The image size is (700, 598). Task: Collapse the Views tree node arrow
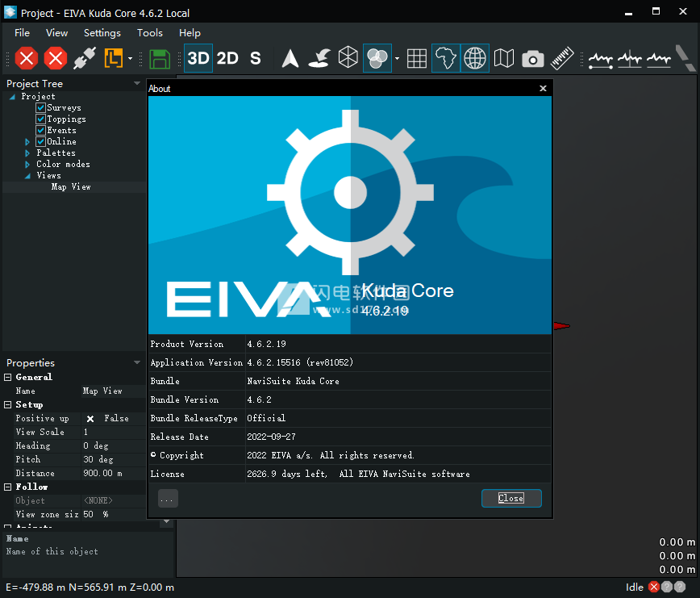tap(27, 175)
